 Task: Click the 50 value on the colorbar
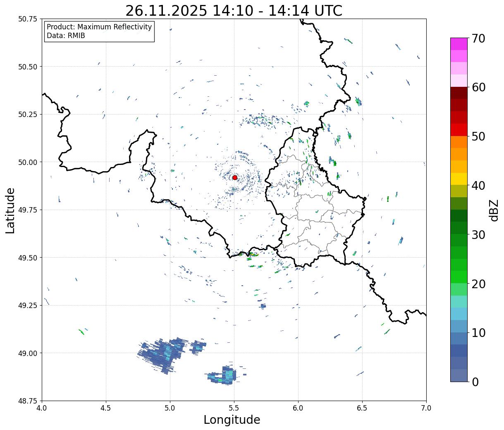click(478, 136)
